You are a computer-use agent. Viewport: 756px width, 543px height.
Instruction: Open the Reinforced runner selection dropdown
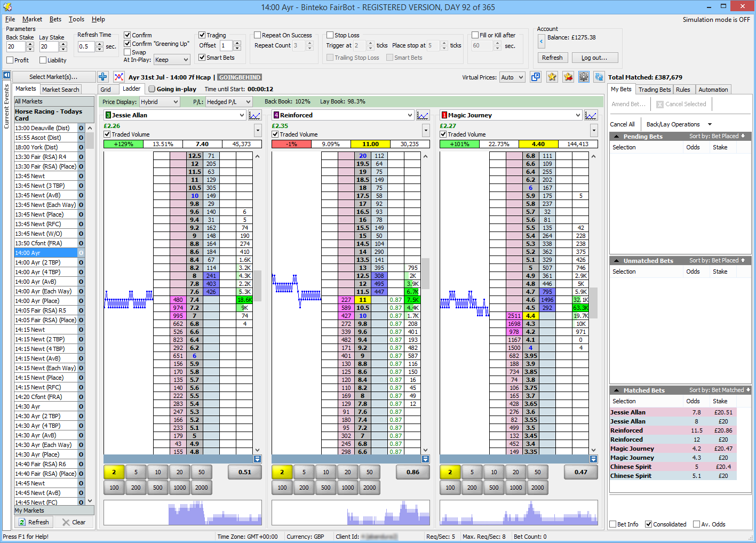409,115
